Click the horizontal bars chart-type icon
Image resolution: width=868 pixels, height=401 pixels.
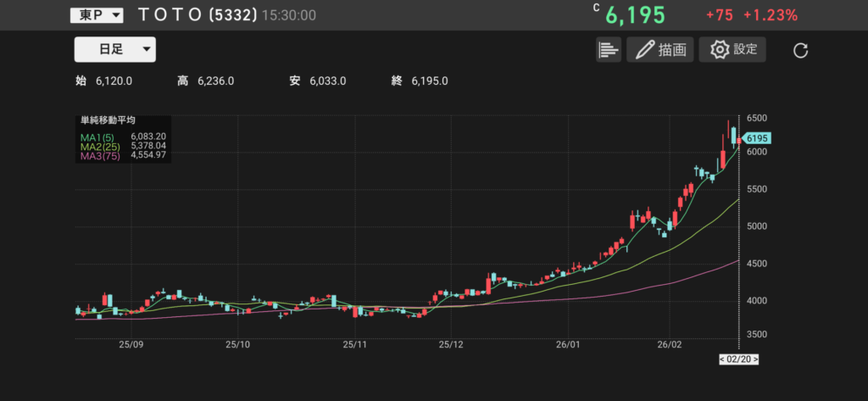coord(608,49)
